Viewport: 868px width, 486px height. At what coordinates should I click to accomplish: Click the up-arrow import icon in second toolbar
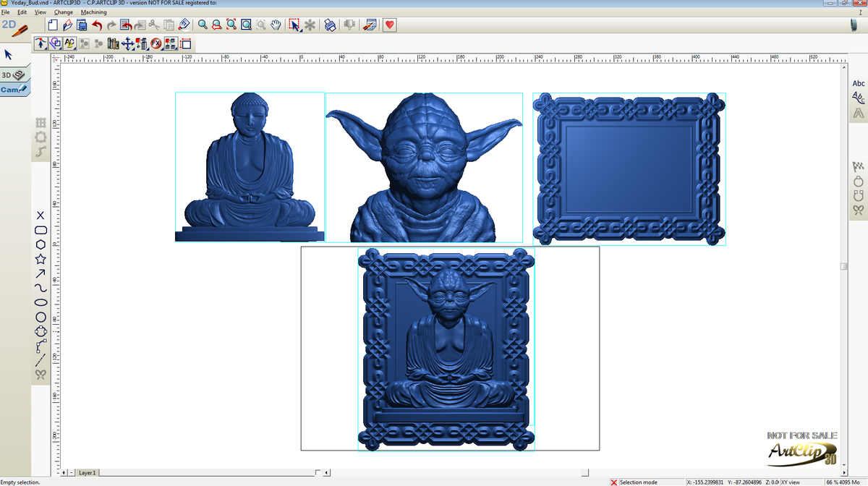[41, 43]
